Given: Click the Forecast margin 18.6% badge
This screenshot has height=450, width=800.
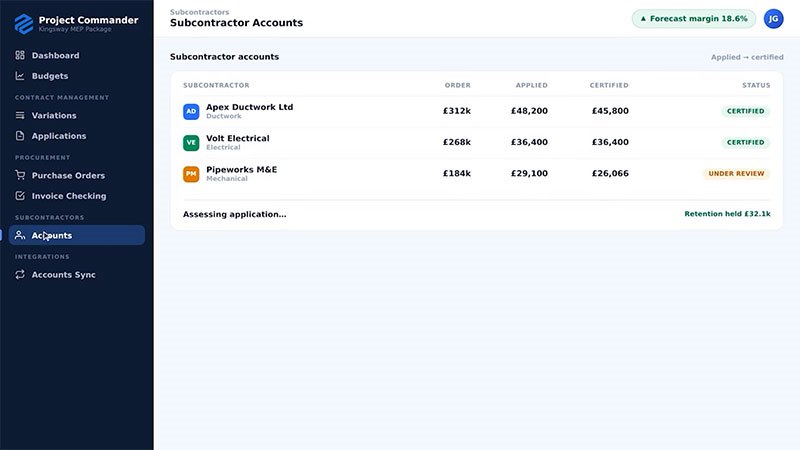Looking at the screenshot, I should click(x=693, y=19).
